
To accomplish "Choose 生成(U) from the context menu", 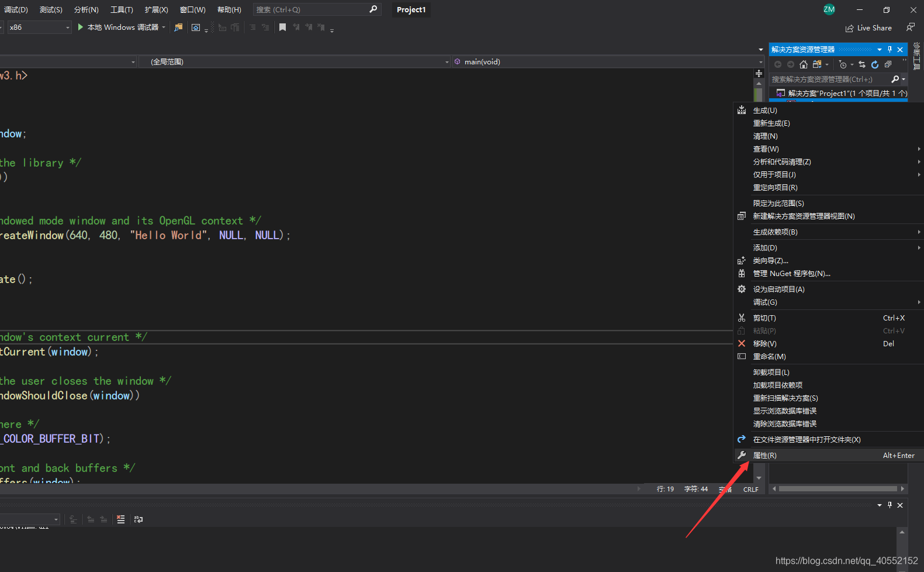I will pyautogui.click(x=828, y=111).
